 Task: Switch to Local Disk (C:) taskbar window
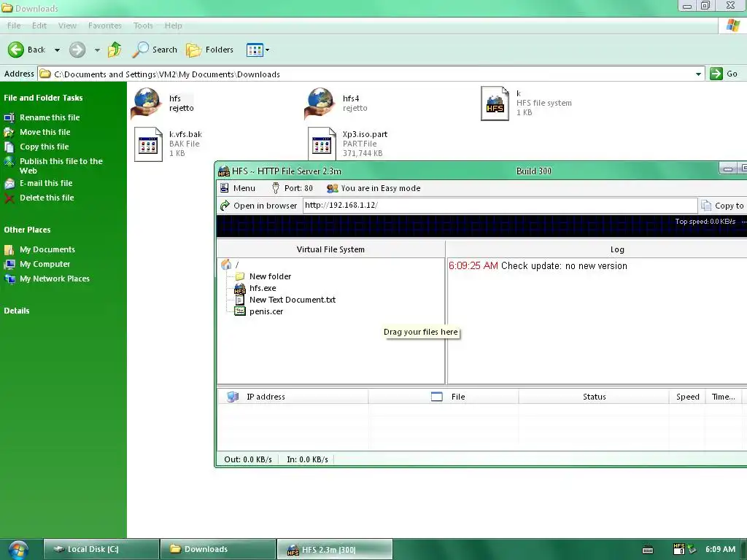[101, 549]
